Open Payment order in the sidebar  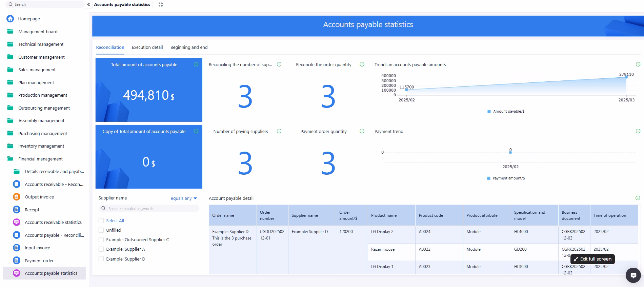(39, 261)
